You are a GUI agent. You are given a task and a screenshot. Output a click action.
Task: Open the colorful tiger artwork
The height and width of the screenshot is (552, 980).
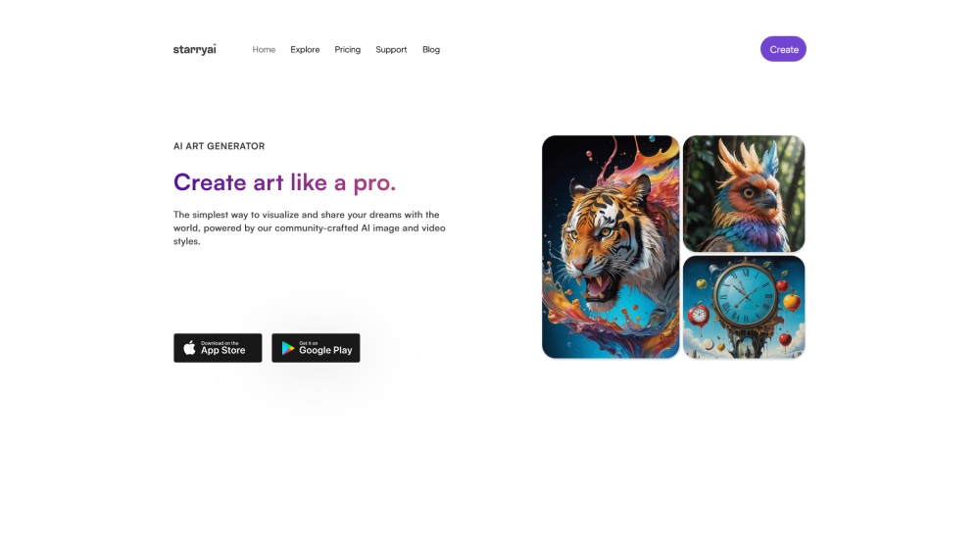click(611, 247)
